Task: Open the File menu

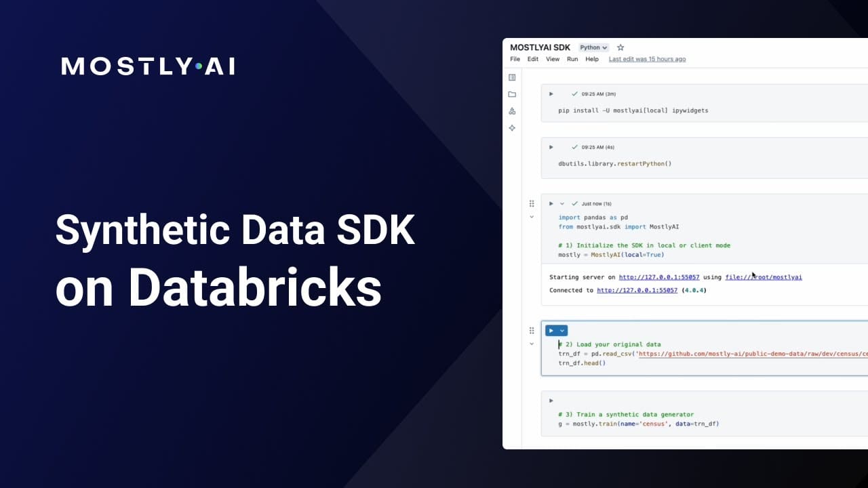Action: point(515,59)
